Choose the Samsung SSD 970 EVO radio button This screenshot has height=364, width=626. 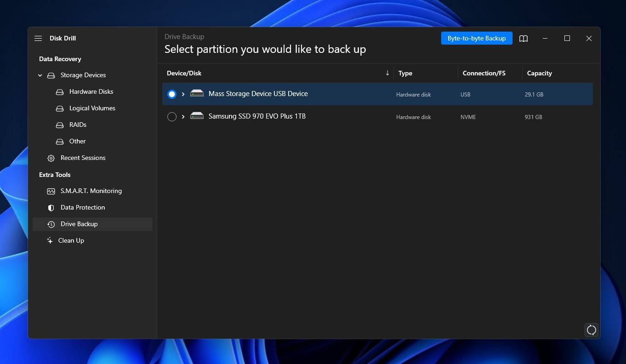[172, 116]
